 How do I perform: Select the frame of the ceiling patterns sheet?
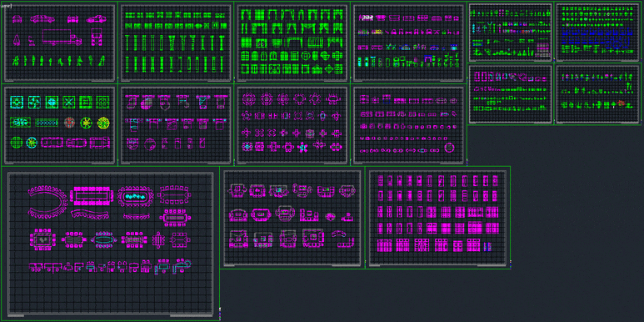coord(59,125)
